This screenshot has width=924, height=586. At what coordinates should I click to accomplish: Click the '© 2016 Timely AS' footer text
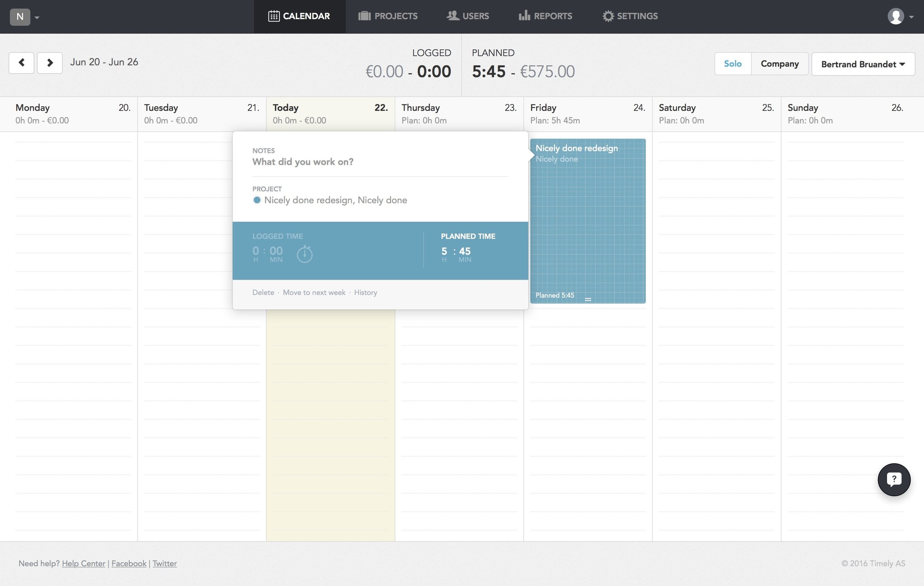tap(873, 564)
